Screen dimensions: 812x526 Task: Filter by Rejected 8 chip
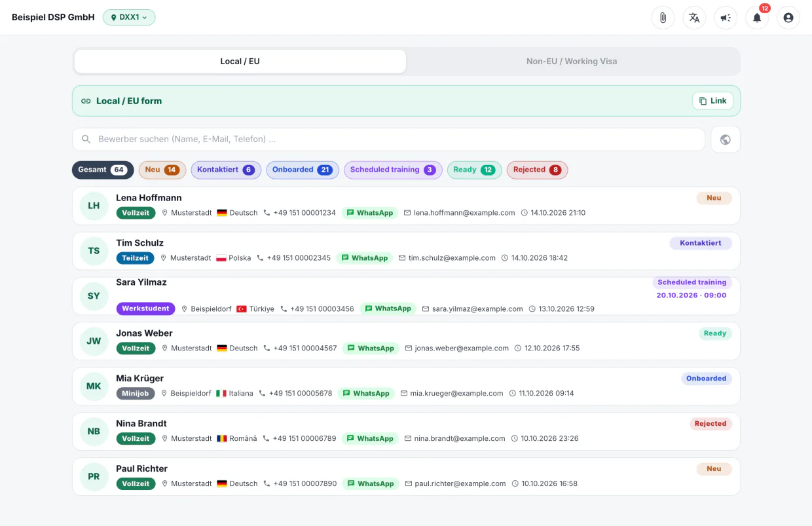click(537, 170)
